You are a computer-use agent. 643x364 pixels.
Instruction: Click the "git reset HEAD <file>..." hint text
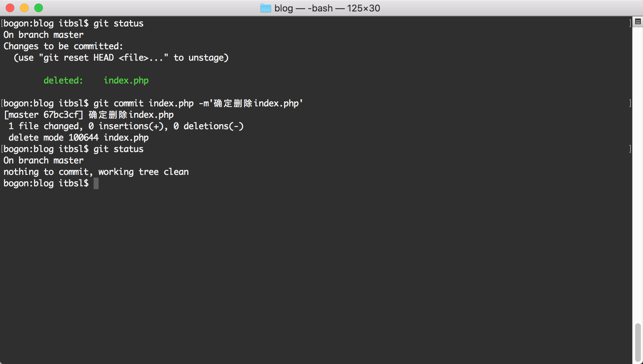[104, 58]
